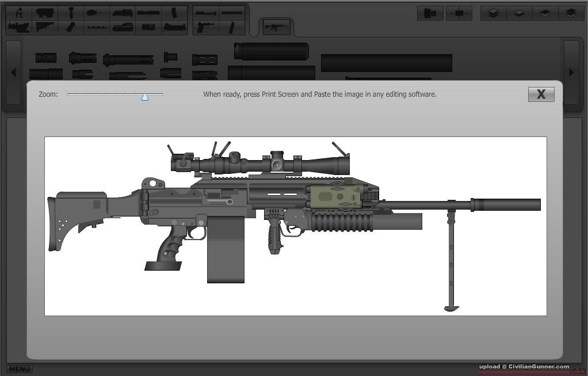Open the MENU button at bottom left

tap(20, 369)
